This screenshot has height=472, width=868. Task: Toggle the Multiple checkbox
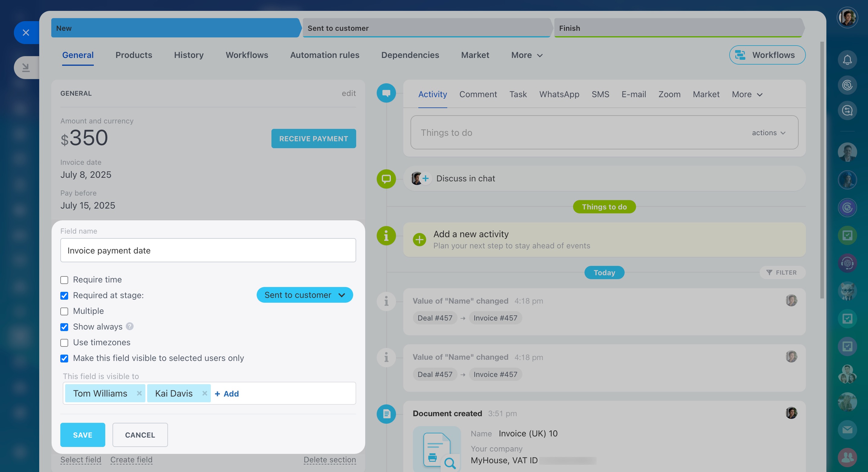[x=64, y=311]
